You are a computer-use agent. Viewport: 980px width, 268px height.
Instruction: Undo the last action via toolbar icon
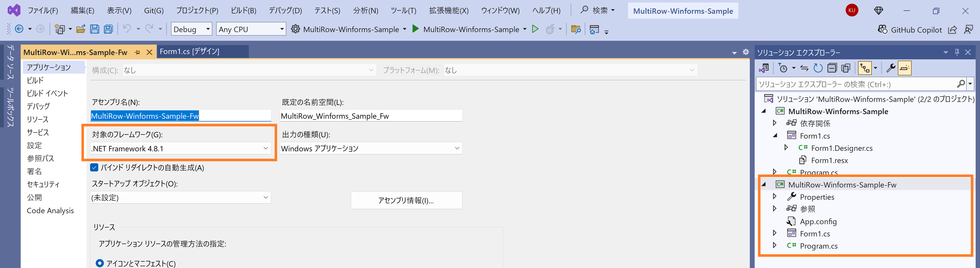pos(127,29)
